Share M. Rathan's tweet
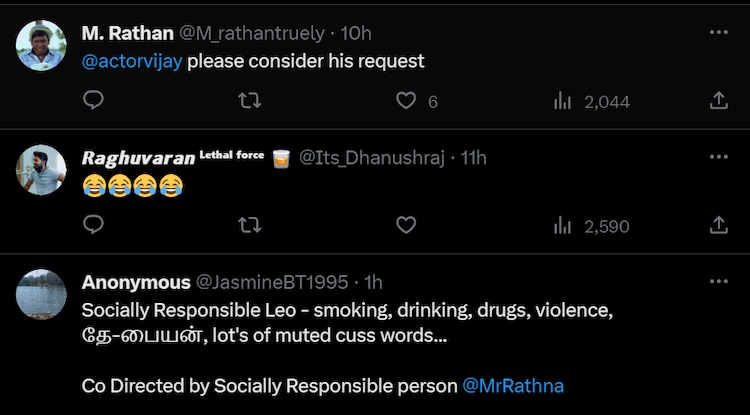The height and width of the screenshot is (415, 750). [718, 100]
